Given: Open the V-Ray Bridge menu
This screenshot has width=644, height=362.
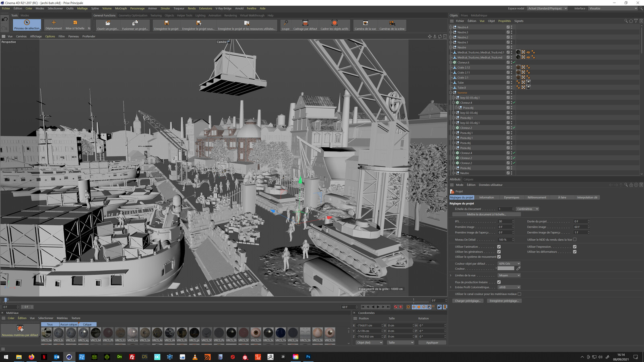Looking at the screenshot, I should click(223, 8).
